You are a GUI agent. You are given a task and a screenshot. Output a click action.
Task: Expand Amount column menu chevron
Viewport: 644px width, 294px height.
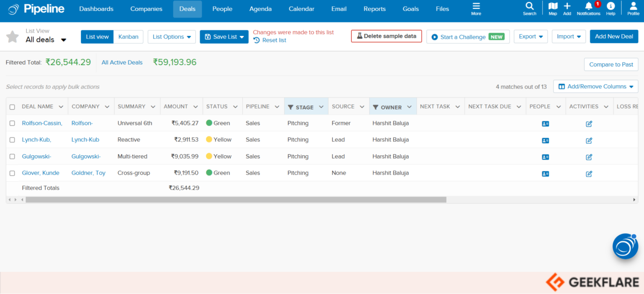(196, 107)
